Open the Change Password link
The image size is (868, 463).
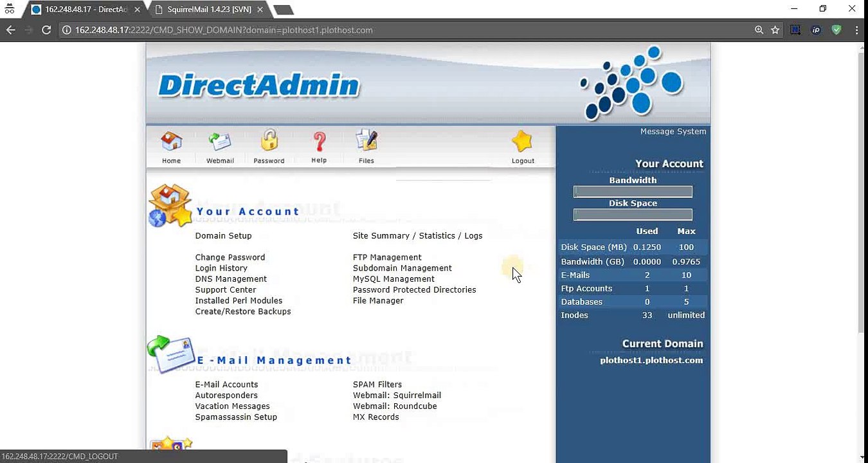coord(230,257)
